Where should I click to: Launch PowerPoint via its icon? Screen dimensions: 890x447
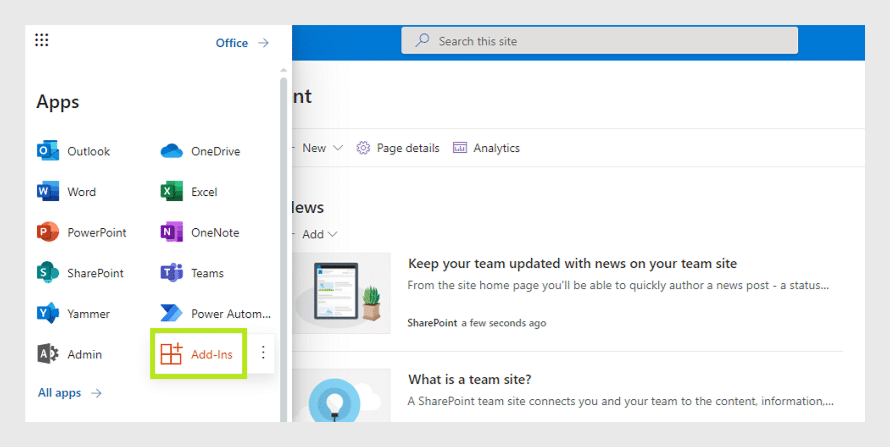(48, 233)
